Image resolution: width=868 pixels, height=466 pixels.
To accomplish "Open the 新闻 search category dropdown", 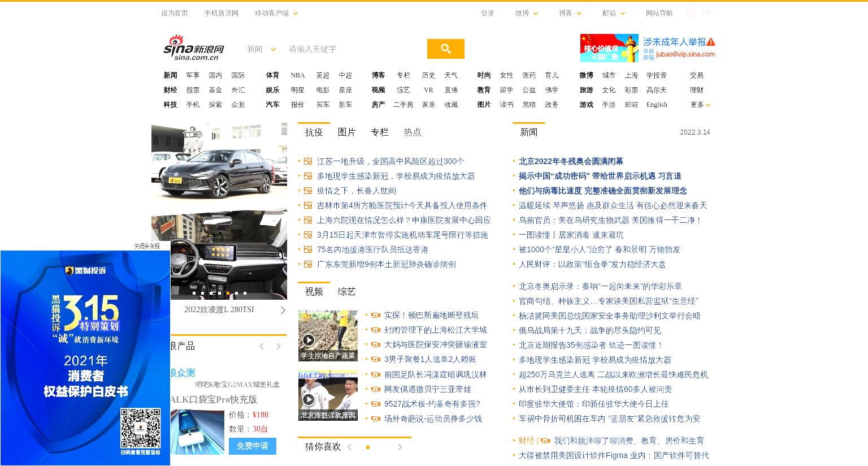I will (x=261, y=49).
